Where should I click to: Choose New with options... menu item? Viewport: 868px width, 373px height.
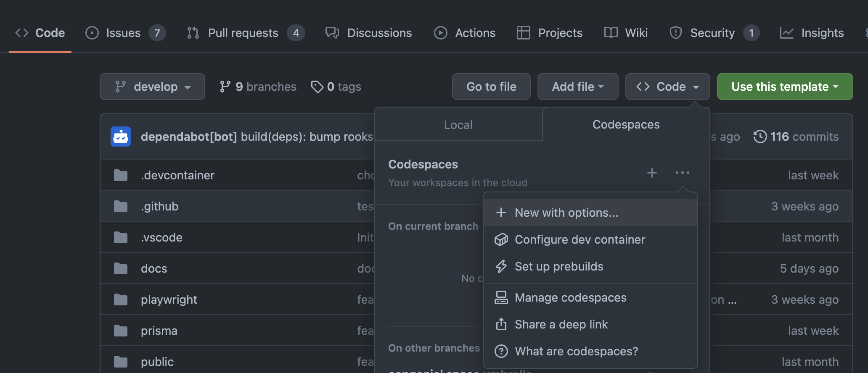click(x=590, y=213)
